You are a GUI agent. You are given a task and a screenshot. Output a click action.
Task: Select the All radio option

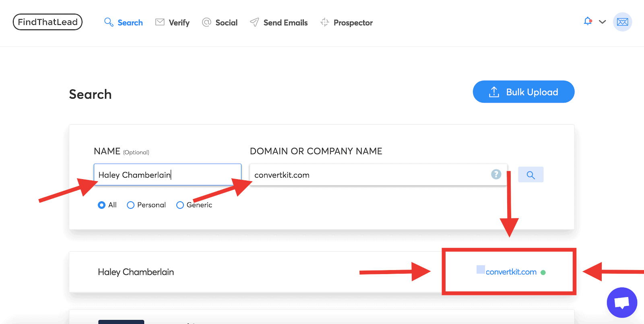click(x=101, y=205)
